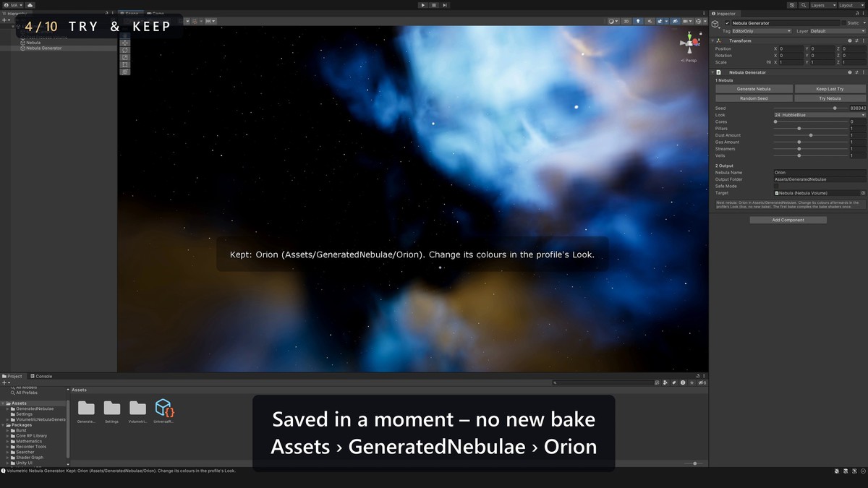Select Nebula object in Hierarchy

click(x=33, y=43)
